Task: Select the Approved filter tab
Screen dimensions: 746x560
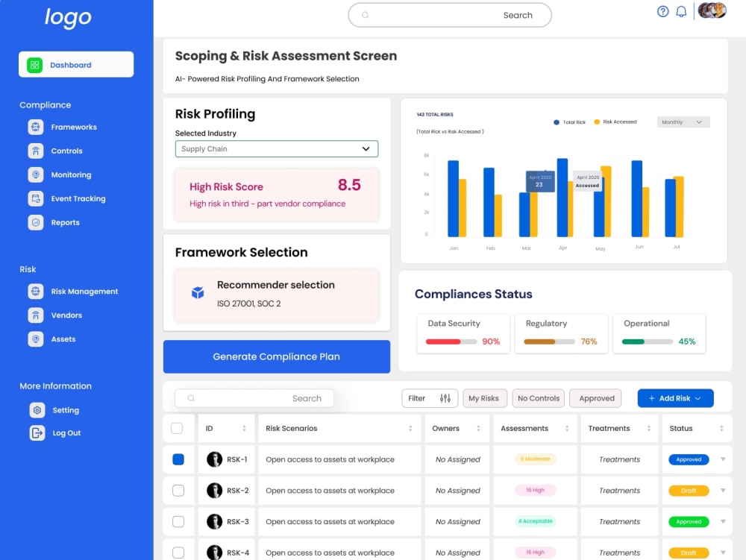Action: (x=595, y=398)
